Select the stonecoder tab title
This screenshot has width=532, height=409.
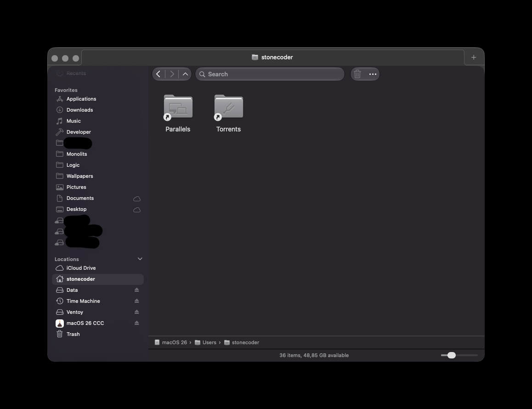(272, 57)
